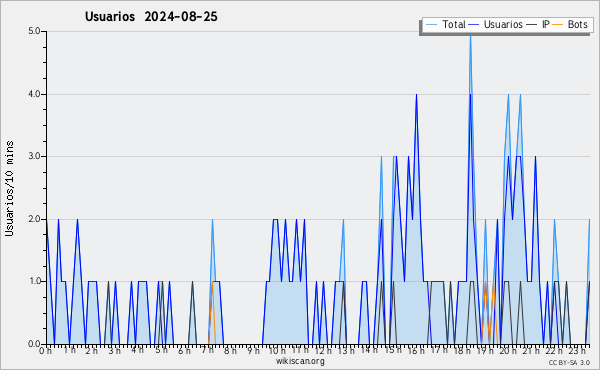Click the '6 h' x-axis label
The height and width of the screenshot is (370, 600).
[x=184, y=351]
